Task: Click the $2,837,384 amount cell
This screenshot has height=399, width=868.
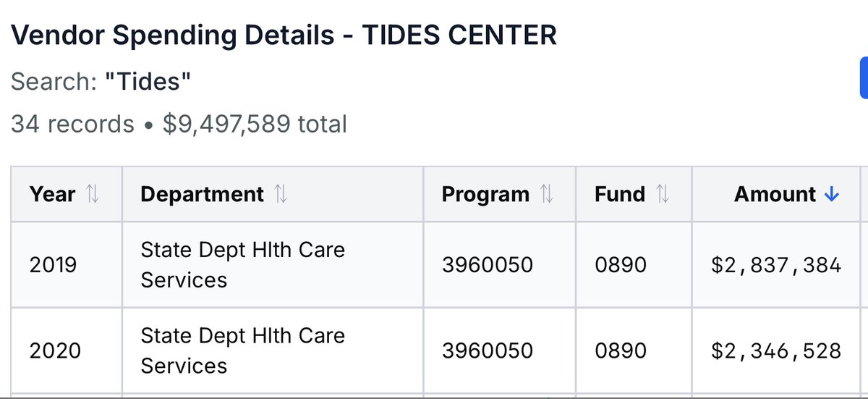Action: [x=776, y=265]
